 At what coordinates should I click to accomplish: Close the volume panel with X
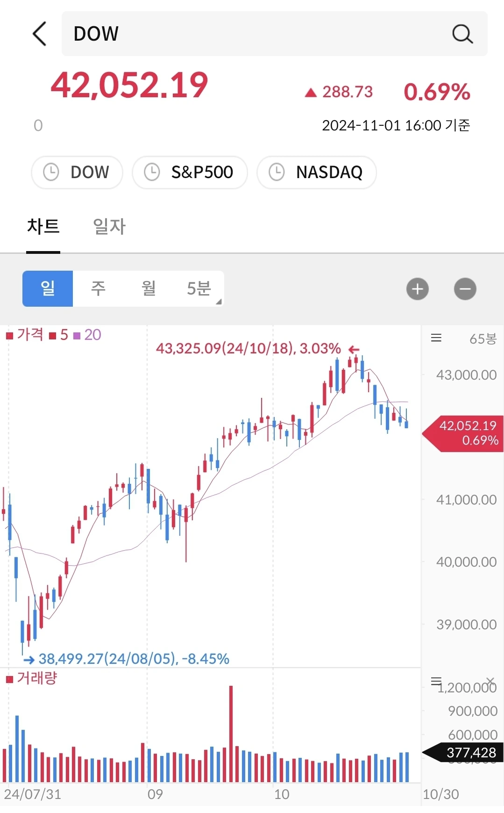490,681
